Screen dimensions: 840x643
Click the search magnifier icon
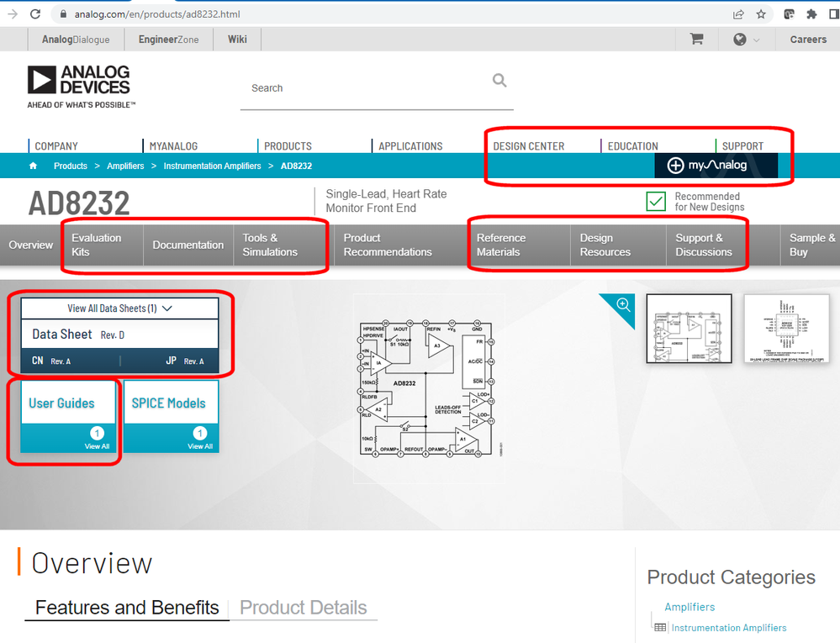(x=499, y=81)
